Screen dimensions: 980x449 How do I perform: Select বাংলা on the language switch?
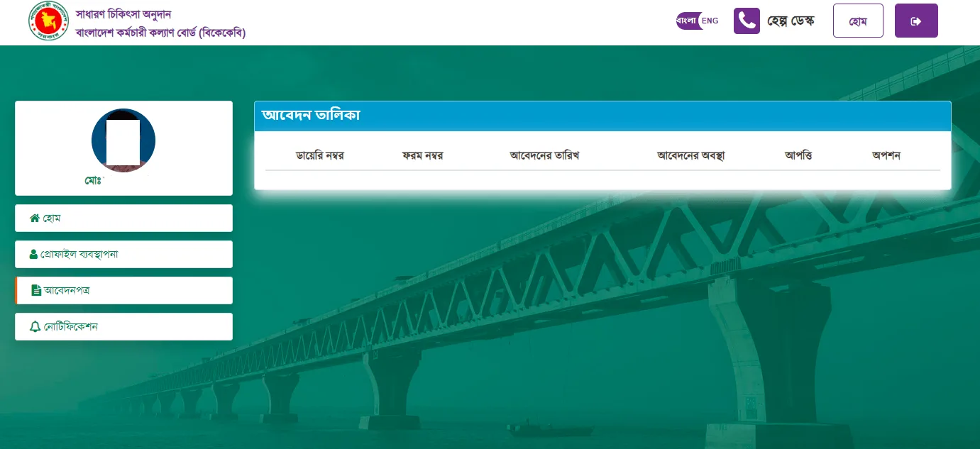686,21
